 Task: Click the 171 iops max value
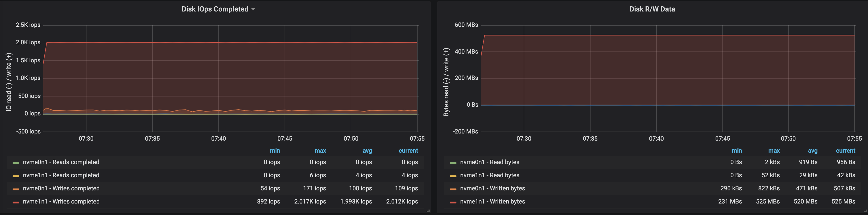coord(314,188)
